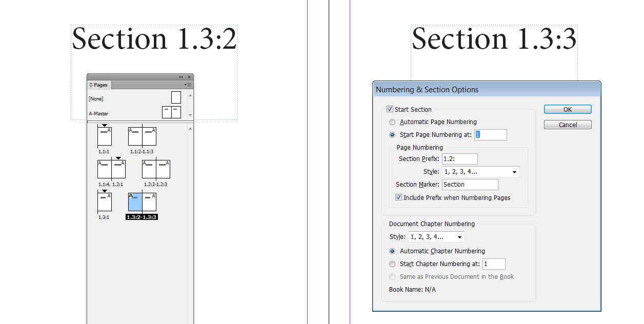Uncheck the Start Section checkbox
644x324 pixels.
coord(391,109)
